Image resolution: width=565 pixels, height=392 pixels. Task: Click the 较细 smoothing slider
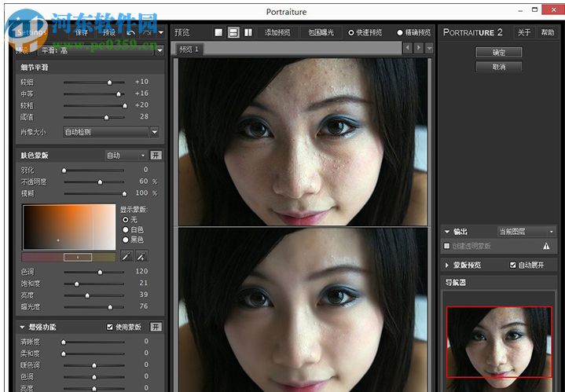(94, 82)
